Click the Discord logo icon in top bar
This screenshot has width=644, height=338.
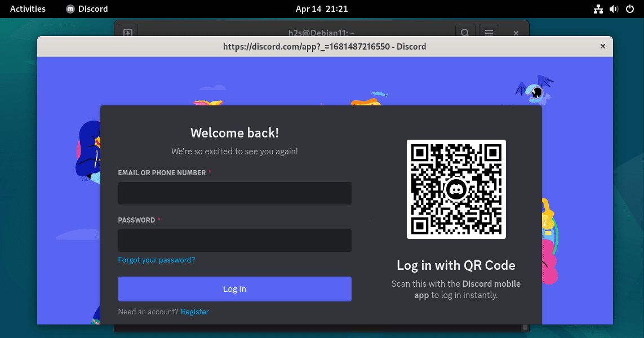70,9
